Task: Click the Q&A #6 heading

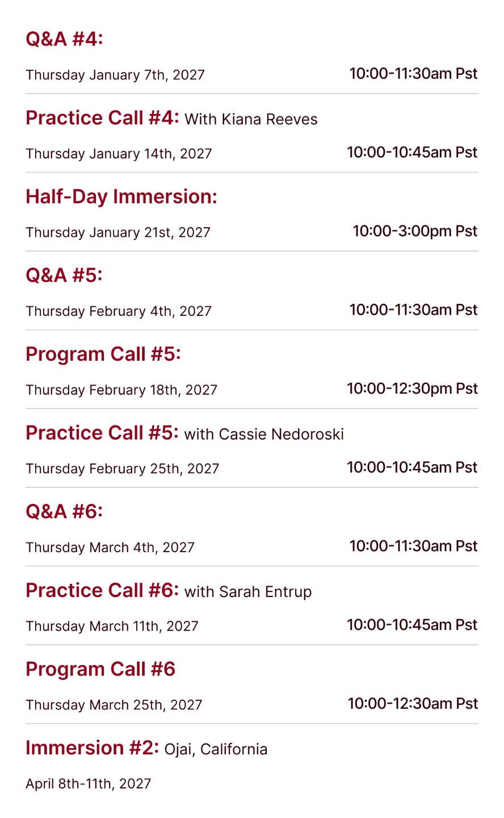Action: pos(64,512)
